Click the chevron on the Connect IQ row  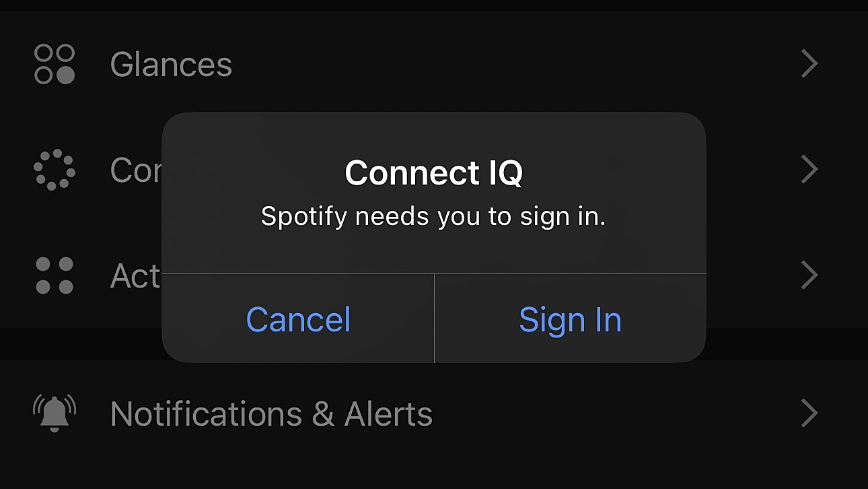pyautogui.click(x=808, y=170)
